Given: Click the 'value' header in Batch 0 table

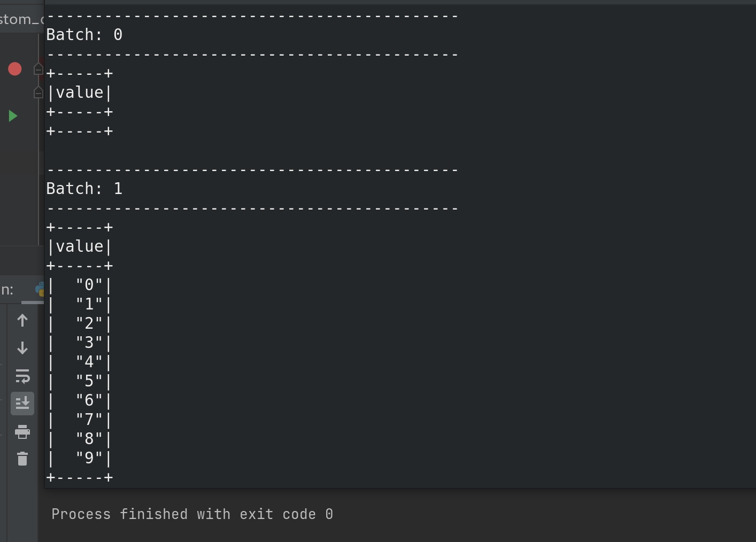Looking at the screenshot, I should (80, 92).
